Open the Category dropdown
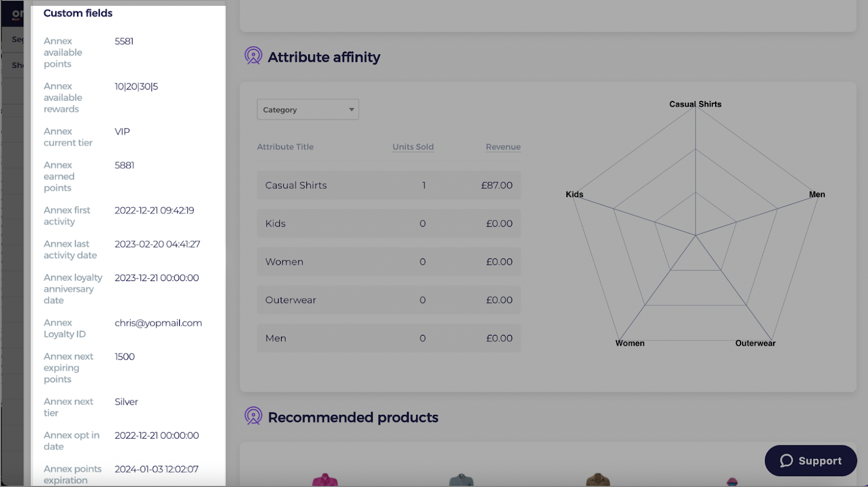Image resolution: width=868 pixels, height=487 pixels. 307,110
